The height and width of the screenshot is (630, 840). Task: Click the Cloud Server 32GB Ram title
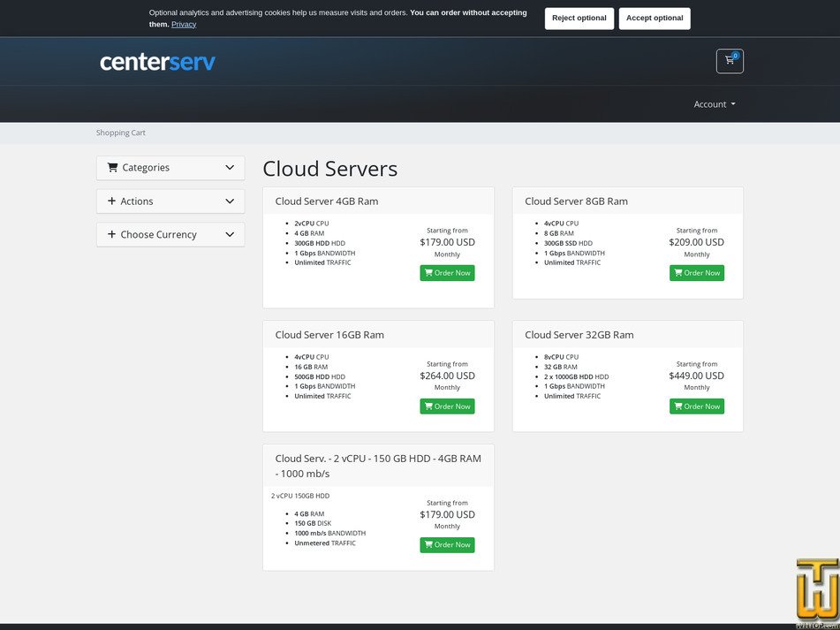[579, 335]
